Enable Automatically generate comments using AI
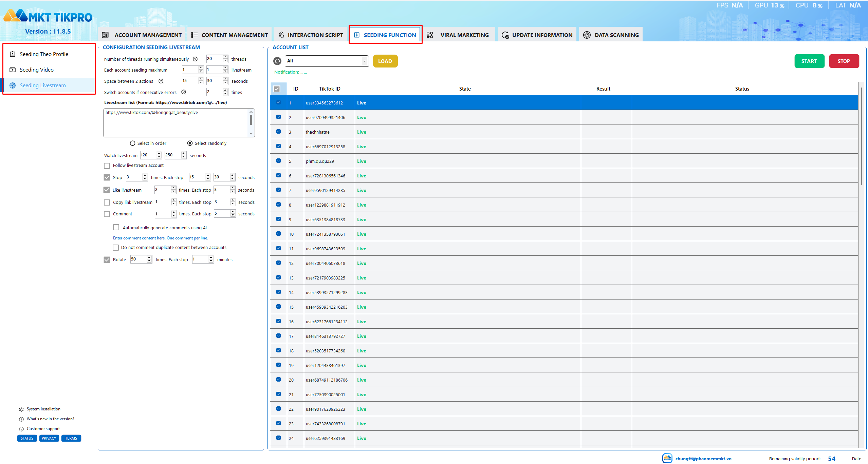The image size is (868, 464). [x=116, y=227]
